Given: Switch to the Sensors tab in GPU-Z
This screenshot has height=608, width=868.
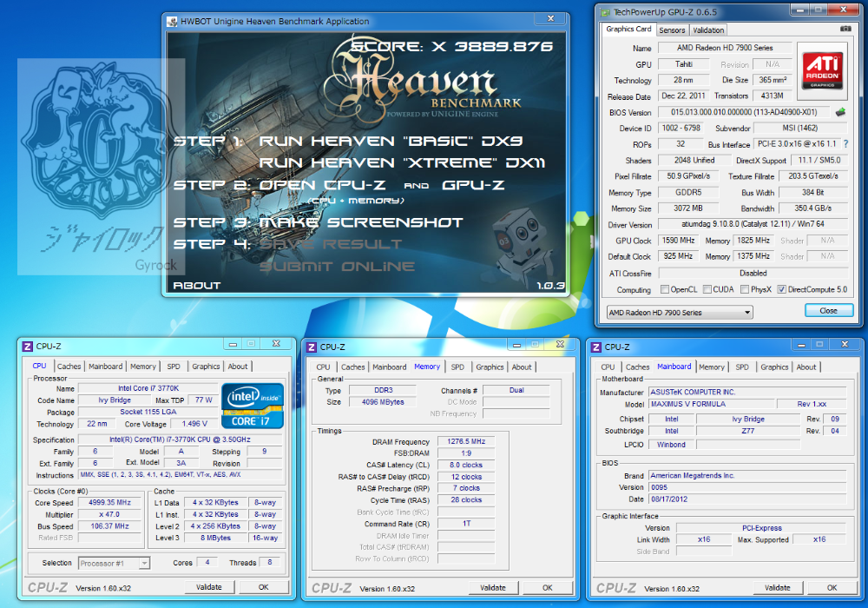Looking at the screenshot, I should click(672, 30).
